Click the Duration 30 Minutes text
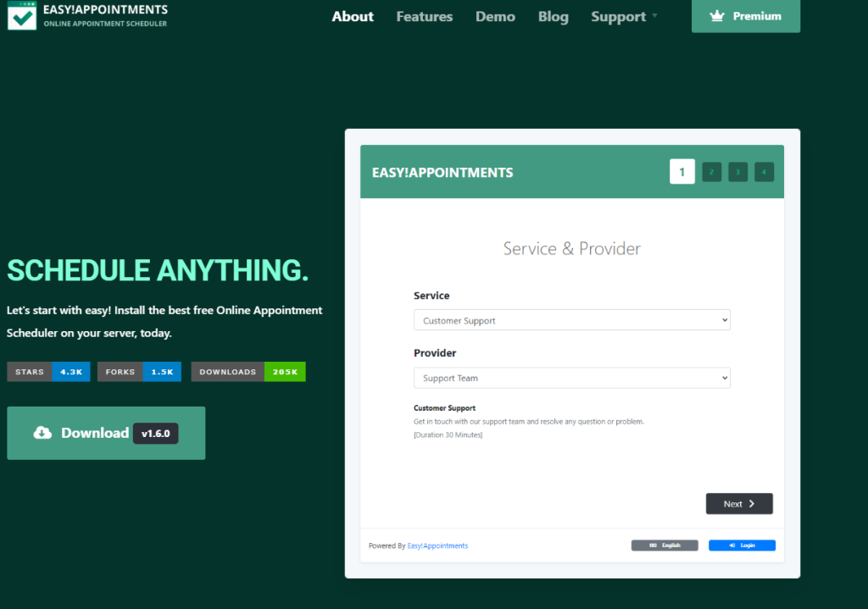868x609 pixels. [x=448, y=435]
